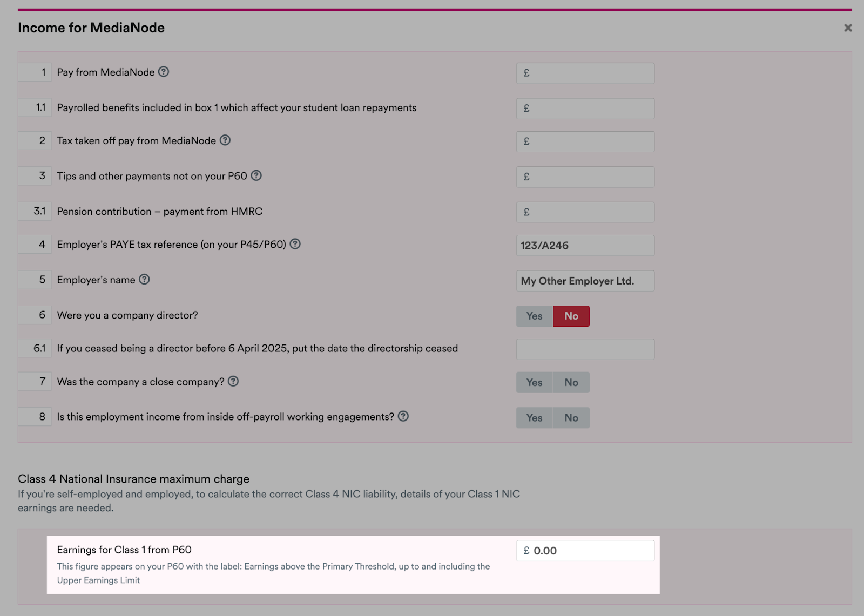The width and height of the screenshot is (864, 616).
Task: Click the 'If you ceased being a director' label
Action: pyautogui.click(x=258, y=349)
